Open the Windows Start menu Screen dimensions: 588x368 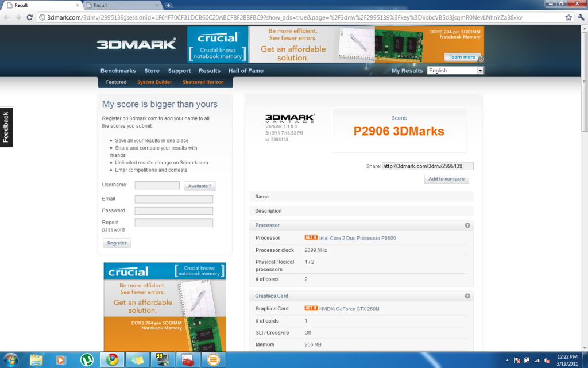tap(10, 361)
